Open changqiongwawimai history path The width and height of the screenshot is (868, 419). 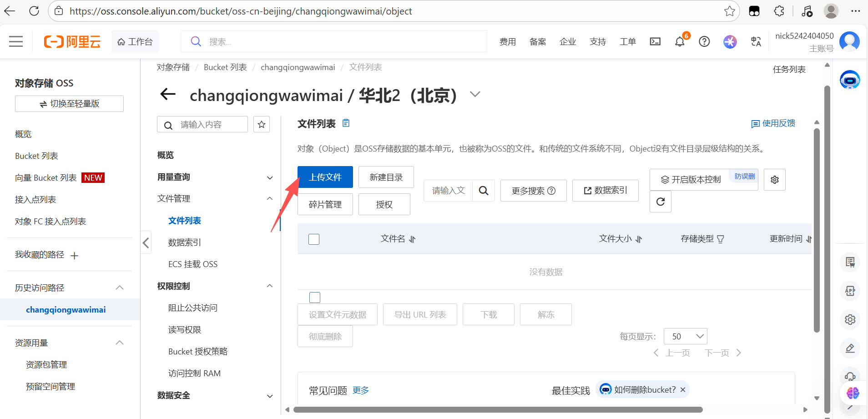tap(66, 309)
